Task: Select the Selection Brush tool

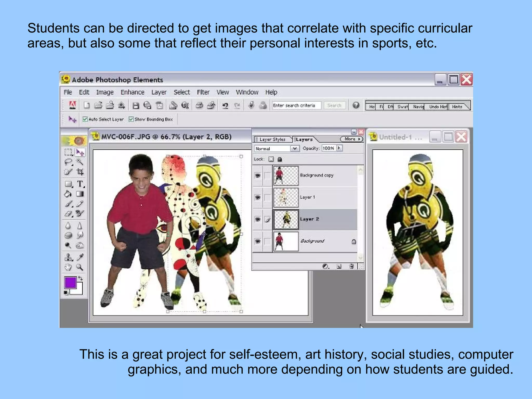Action: tap(68, 172)
